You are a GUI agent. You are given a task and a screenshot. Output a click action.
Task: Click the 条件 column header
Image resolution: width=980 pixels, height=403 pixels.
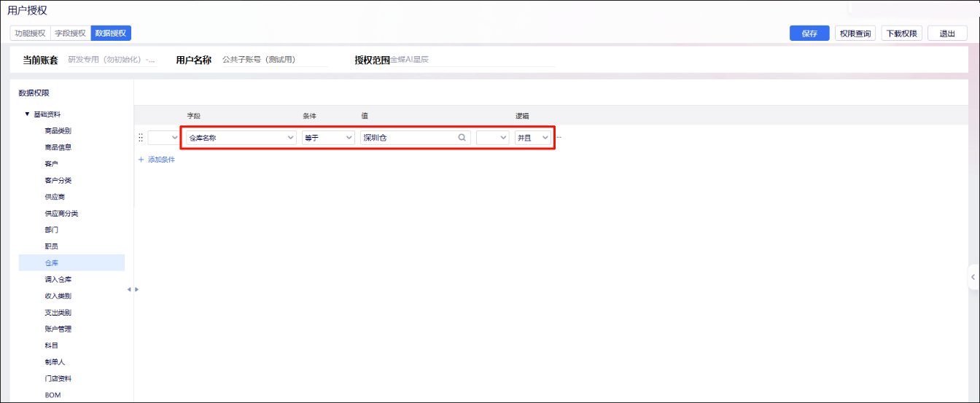[310, 116]
